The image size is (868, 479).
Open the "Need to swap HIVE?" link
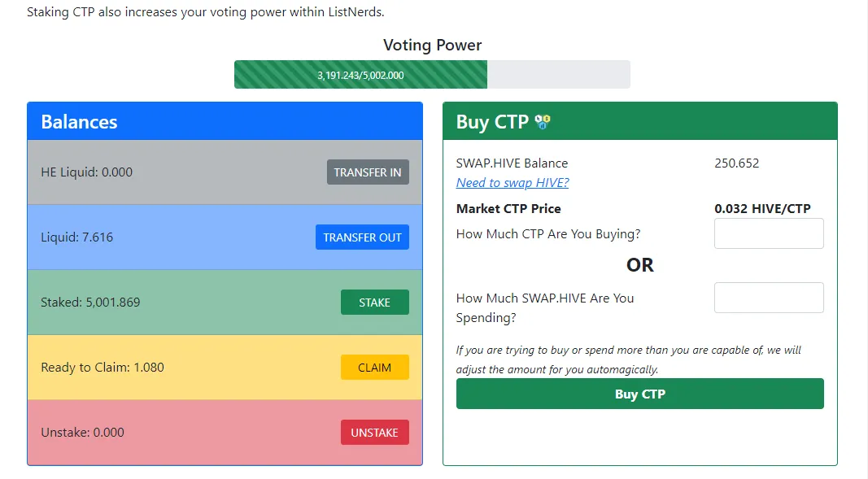513,183
